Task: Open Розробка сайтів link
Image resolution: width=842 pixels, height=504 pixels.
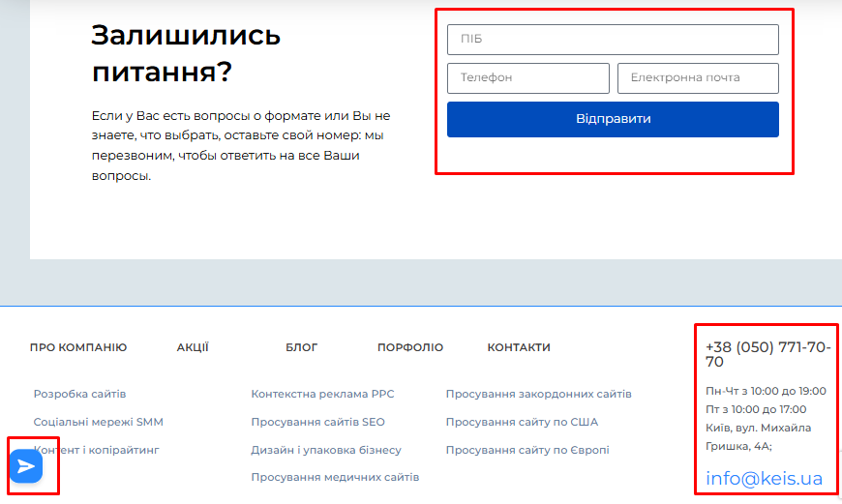Action: pyautogui.click(x=79, y=394)
